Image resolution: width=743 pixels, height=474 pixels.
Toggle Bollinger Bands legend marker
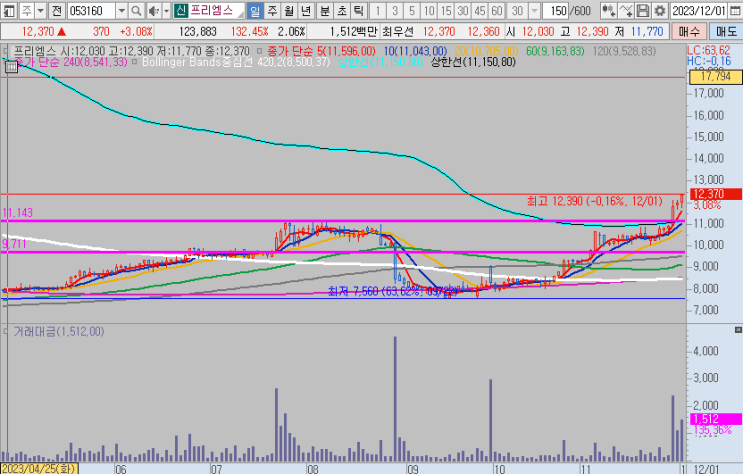point(135,62)
